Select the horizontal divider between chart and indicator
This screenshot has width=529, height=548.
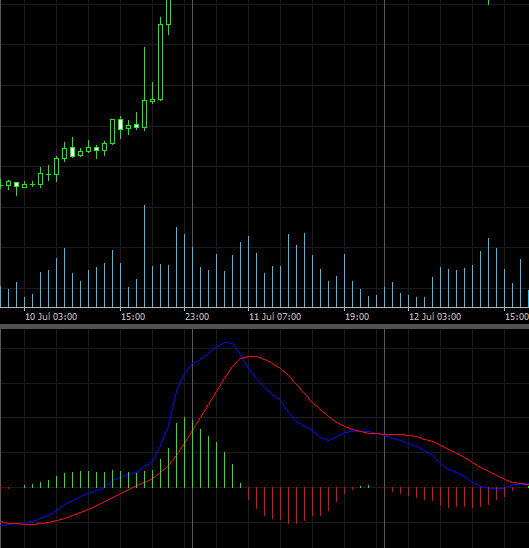(x=264, y=326)
